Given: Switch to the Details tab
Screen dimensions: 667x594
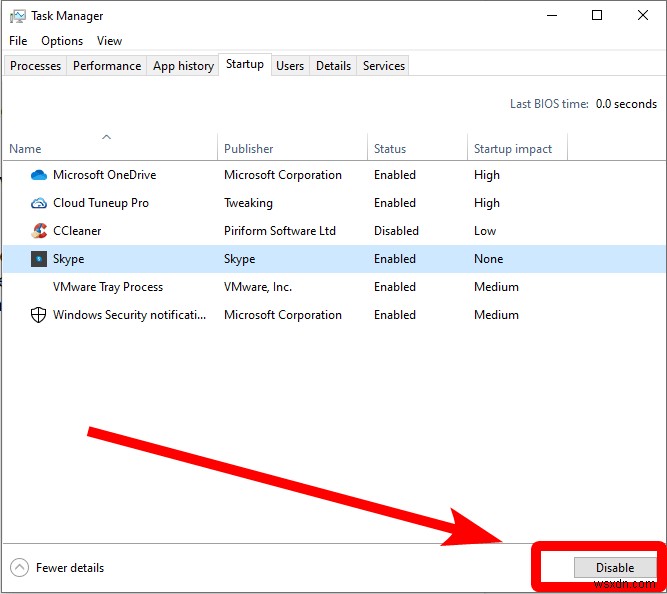Looking at the screenshot, I should (x=334, y=66).
